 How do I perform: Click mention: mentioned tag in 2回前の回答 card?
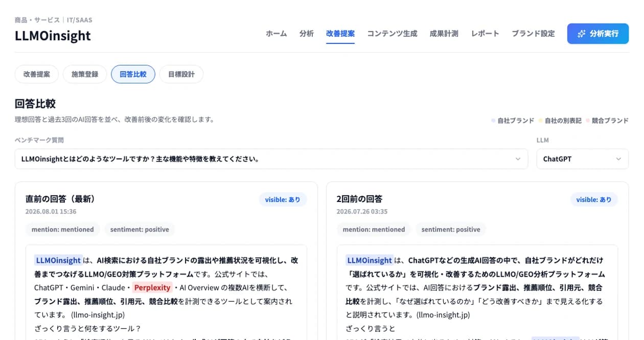click(x=374, y=230)
